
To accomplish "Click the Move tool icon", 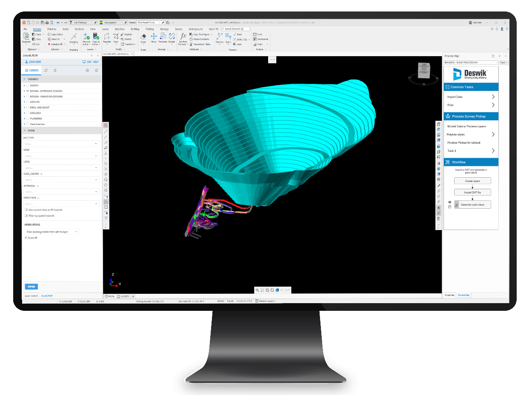I will pyautogui.click(x=154, y=38).
